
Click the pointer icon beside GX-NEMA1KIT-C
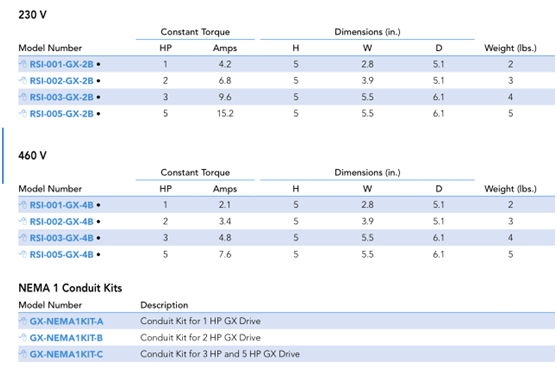[23, 354]
